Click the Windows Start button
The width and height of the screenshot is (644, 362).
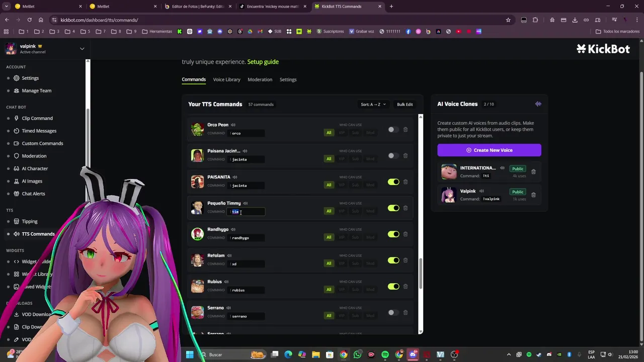[189, 355]
